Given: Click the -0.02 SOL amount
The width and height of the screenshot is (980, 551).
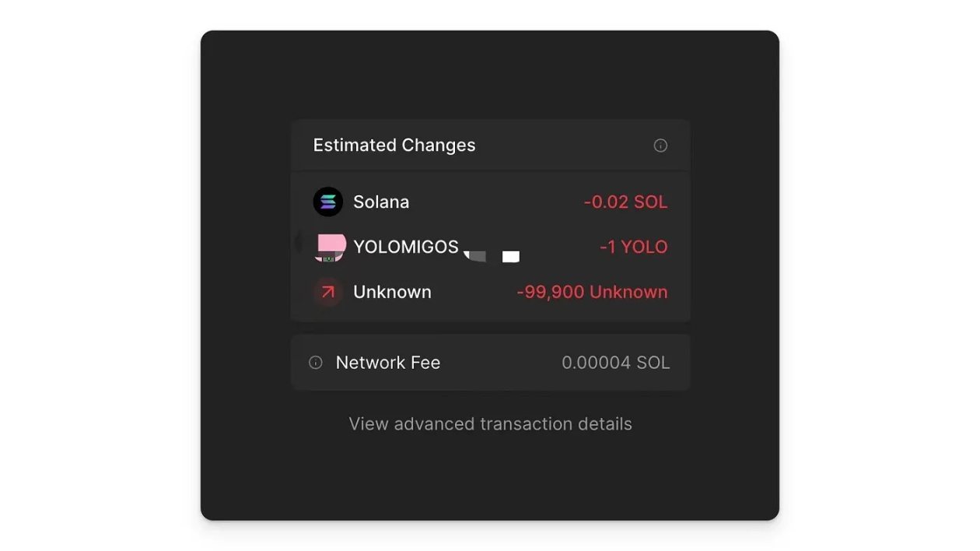Looking at the screenshot, I should point(625,202).
